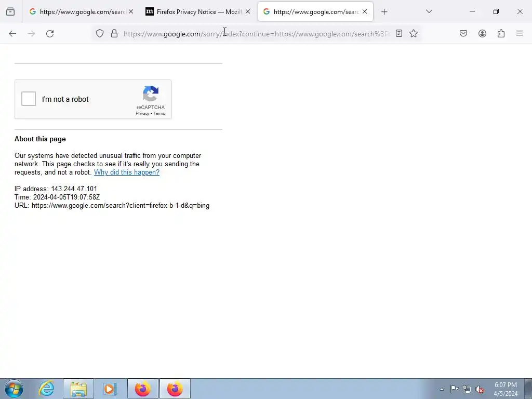Open Windows Explorer from the taskbar
This screenshot has height=399, width=532.
pos(78,389)
